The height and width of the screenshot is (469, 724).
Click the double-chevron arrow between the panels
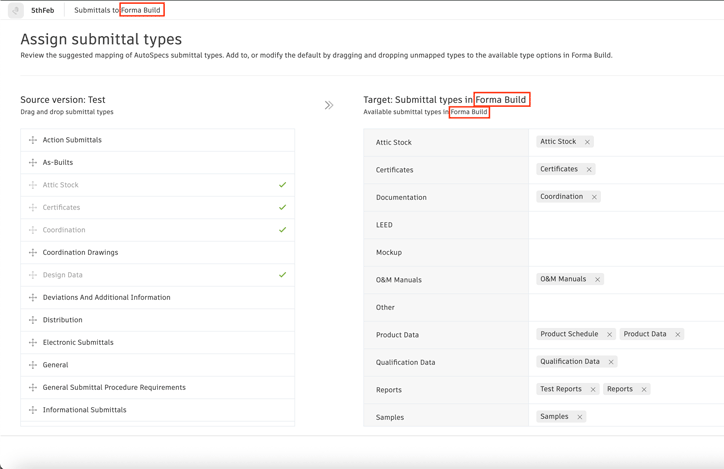[329, 105]
